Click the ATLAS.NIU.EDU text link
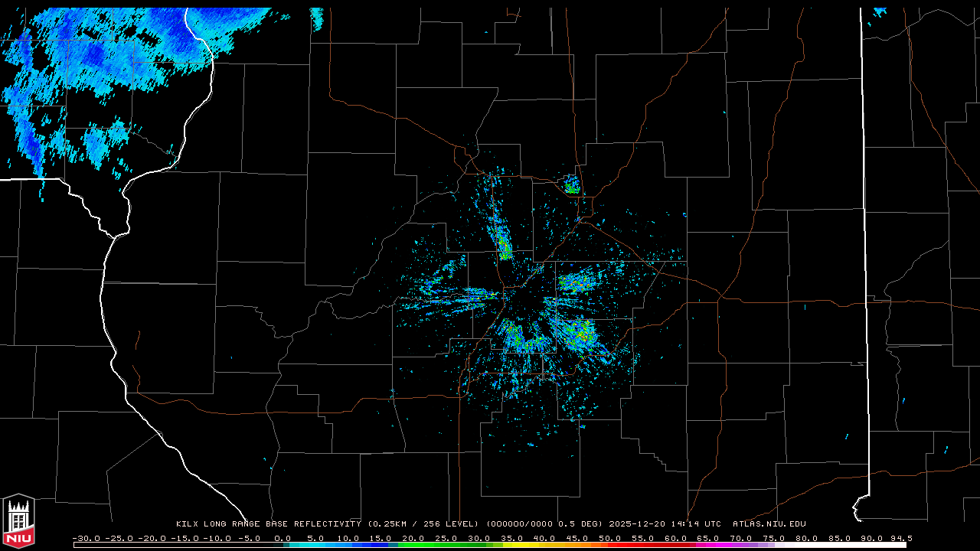This screenshot has height=551, width=980. click(769, 524)
